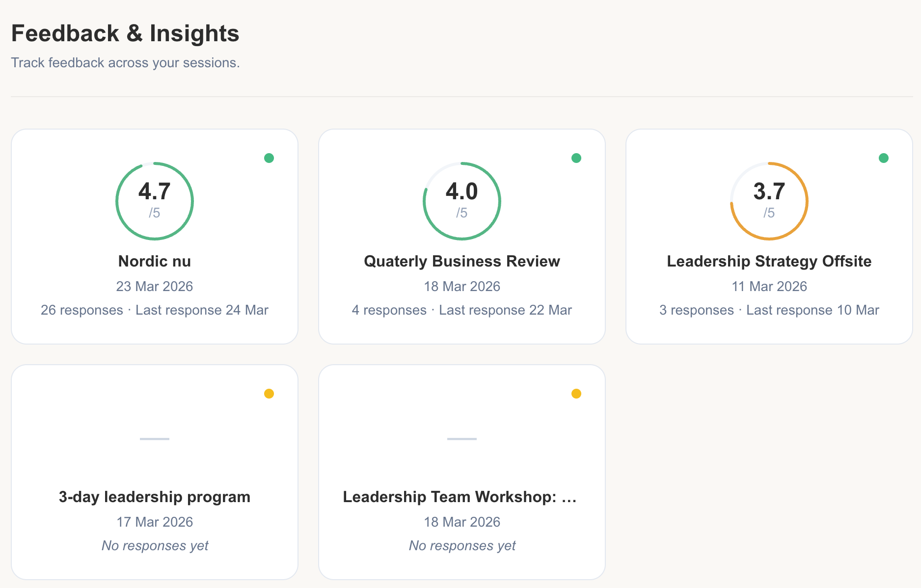The image size is (921, 588).
Task: Click the yellow status dot on Leadership Team Workshop
Action: 576,393
